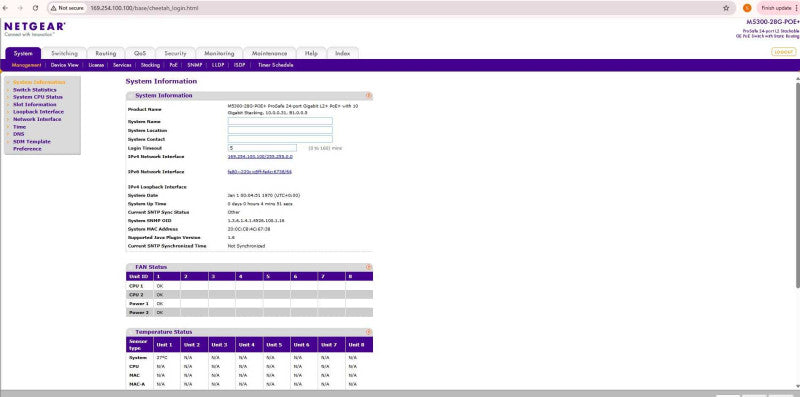This screenshot has height=397, width=800.
Task: Open the Chrome three-dot menu
Action: (x=796, y=8)
